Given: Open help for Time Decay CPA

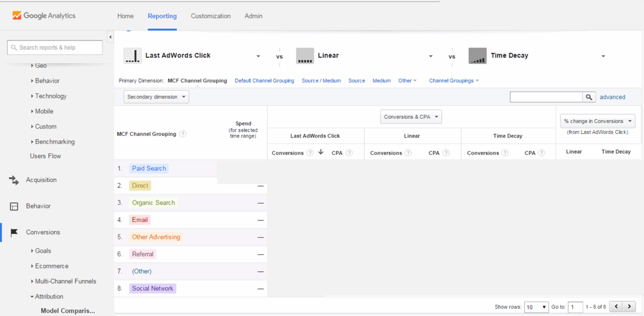Looking at the screenshot, I should (x=542, y=153).
